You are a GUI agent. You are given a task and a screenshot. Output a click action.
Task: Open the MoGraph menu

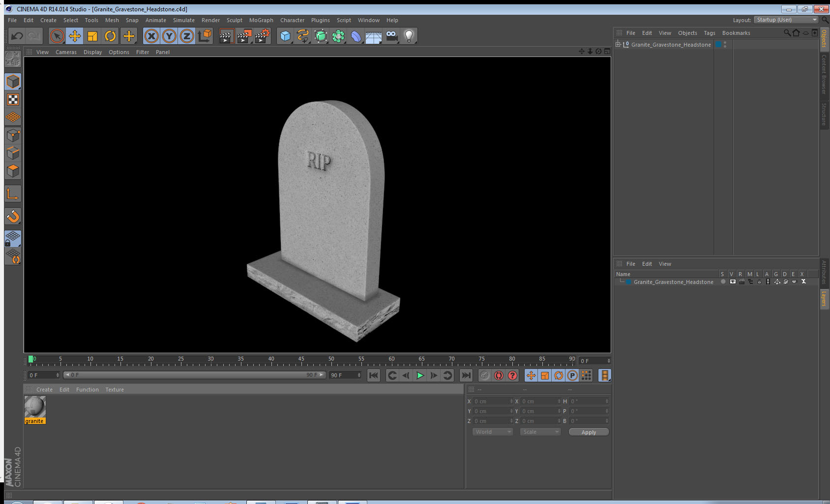[261, 20]
